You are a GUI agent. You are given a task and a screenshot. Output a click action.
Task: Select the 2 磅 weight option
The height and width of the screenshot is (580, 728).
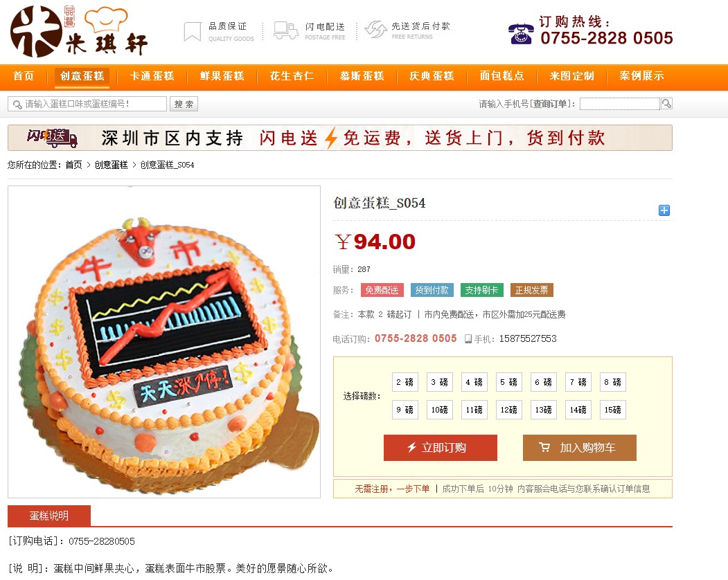click(405, 382)
